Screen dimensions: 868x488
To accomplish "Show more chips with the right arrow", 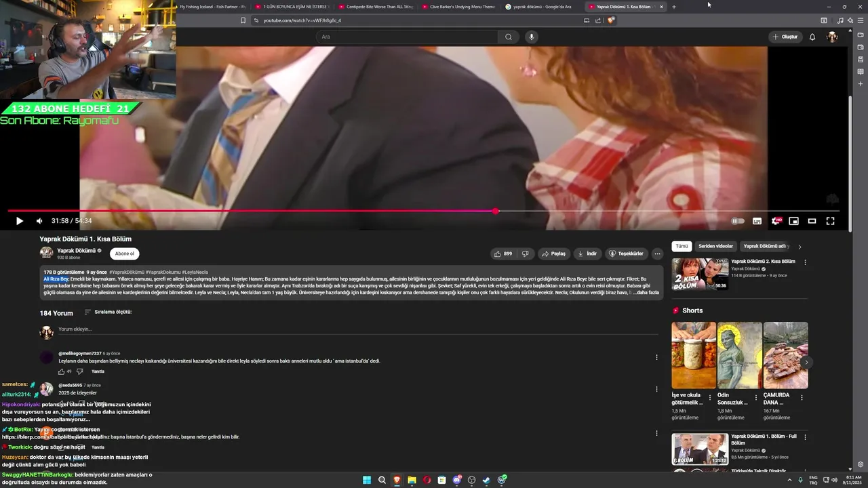I will point(800,247).
